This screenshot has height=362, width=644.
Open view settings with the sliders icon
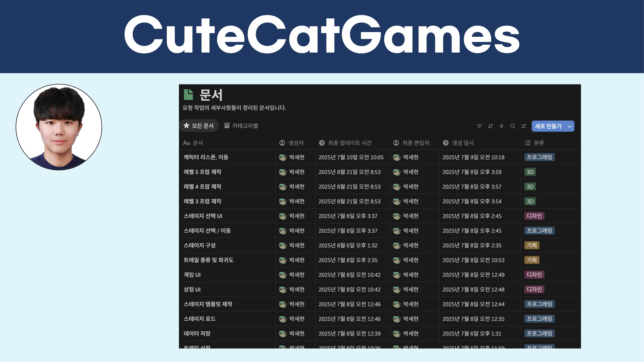[524, 126]
